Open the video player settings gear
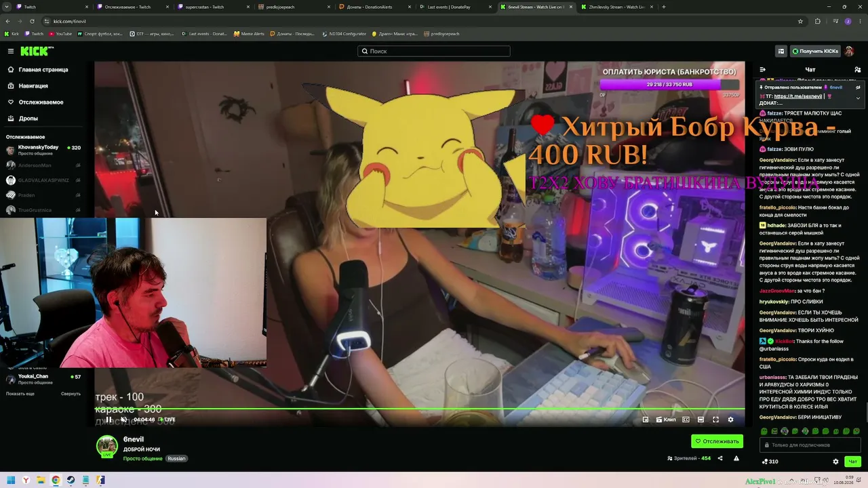Screen dimensions: 868x488 pos(730,420)
